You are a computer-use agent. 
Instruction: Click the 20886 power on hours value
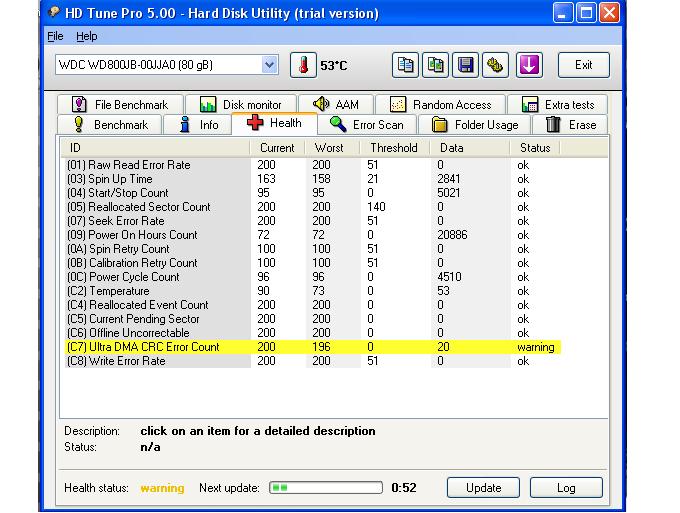tap(452, 235)
